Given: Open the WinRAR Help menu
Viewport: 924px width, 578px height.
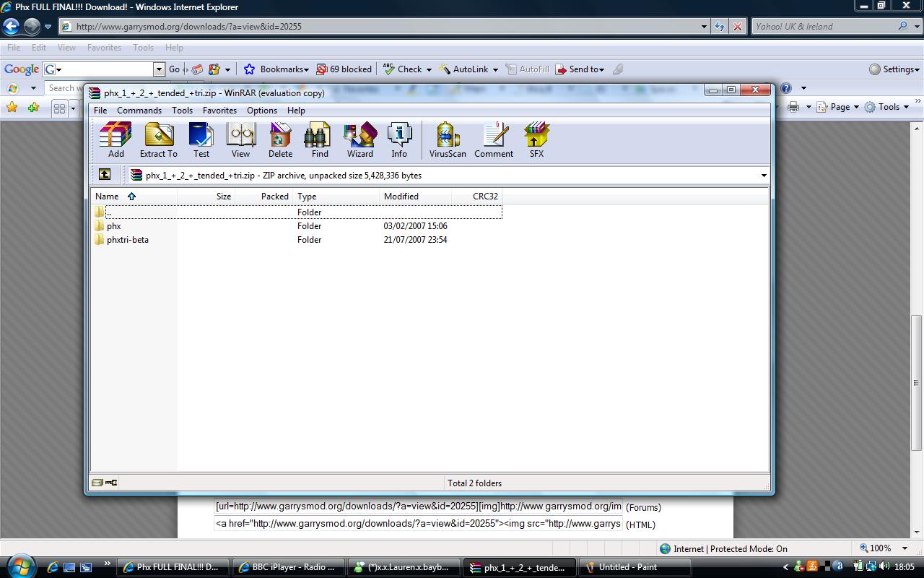Looking at the screenshot, I should click(x=296, y=111).
